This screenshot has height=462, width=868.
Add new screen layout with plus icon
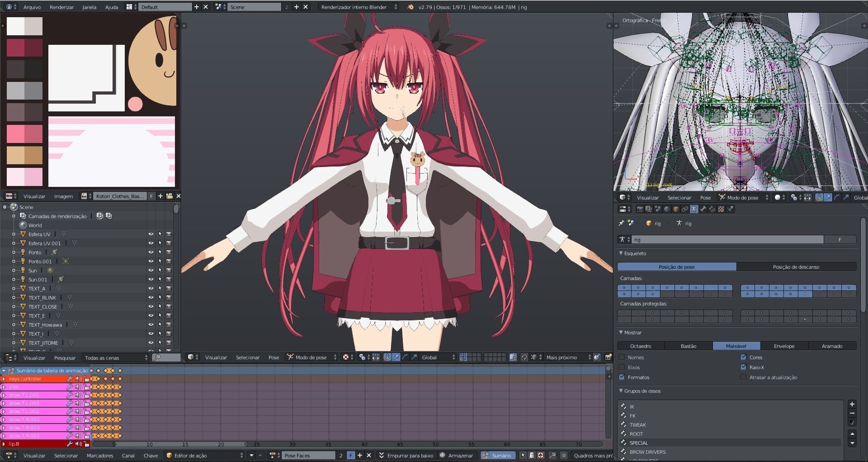pyautogui.click(x=196, y=7)
